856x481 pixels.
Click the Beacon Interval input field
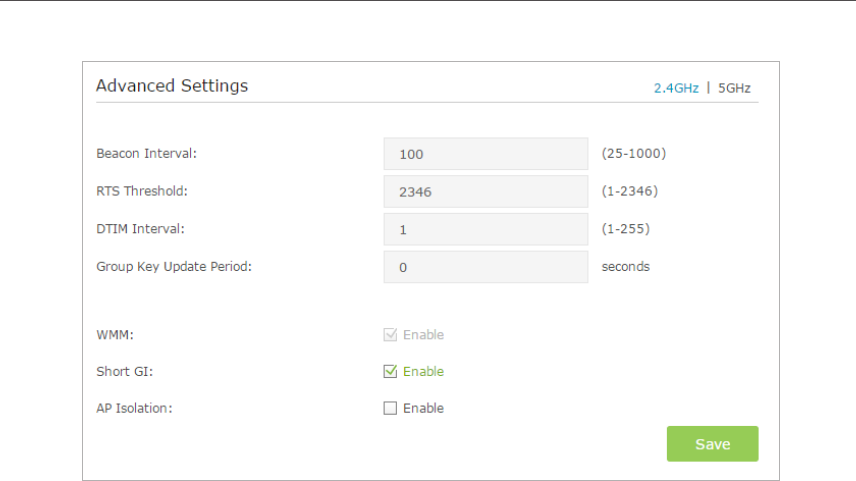coord(485,154)
